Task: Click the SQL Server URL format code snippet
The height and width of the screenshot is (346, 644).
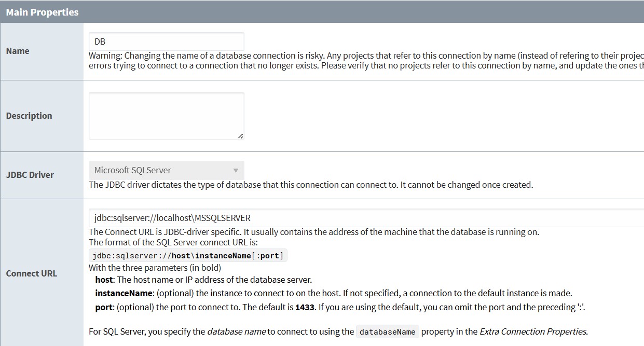Action: [x=188, y=255]
